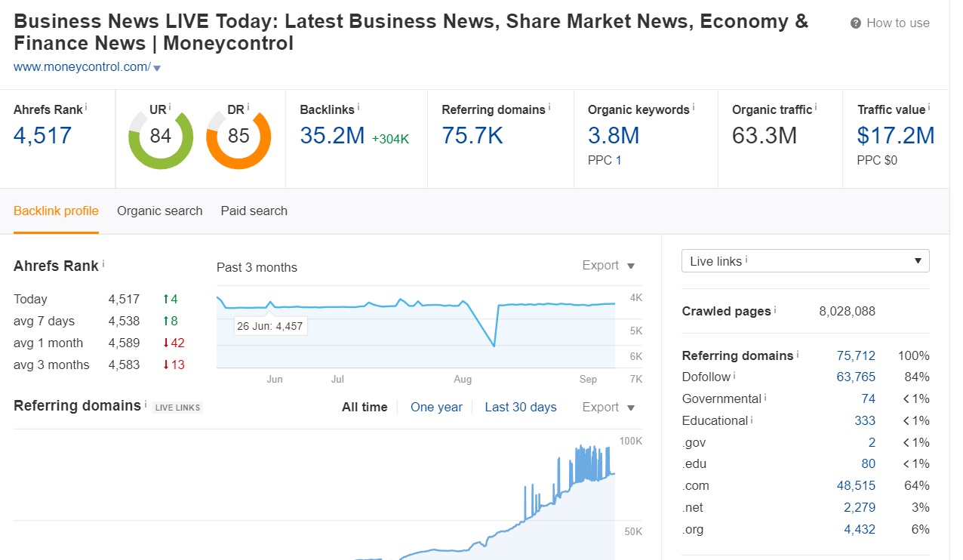Click the Crawled pages value 8,028,088
963x560 pixels.
click(x=847, y=311)
